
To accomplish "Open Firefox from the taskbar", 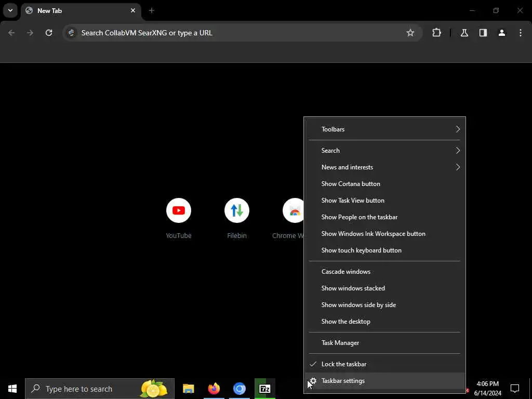I will [x=214, y=389].
